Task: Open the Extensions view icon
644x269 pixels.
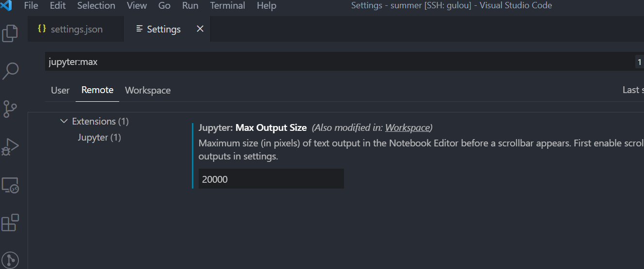Action: (10, 222)
